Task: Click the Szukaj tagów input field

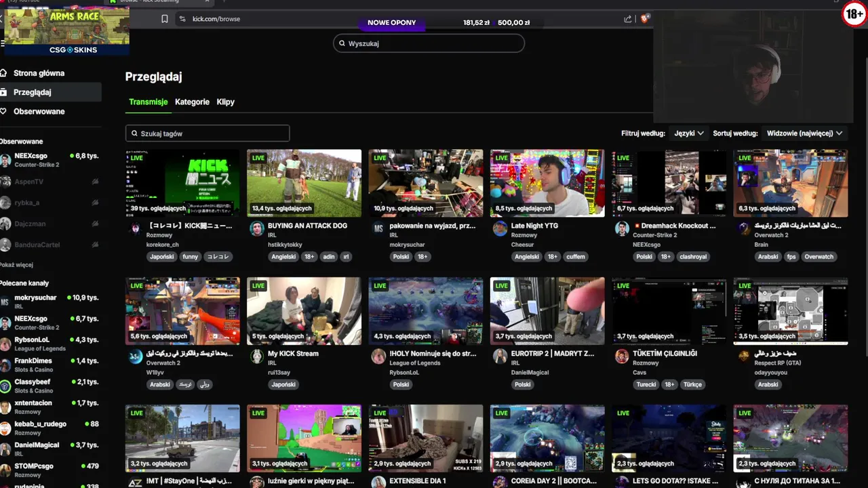Action: click(208, 134)
